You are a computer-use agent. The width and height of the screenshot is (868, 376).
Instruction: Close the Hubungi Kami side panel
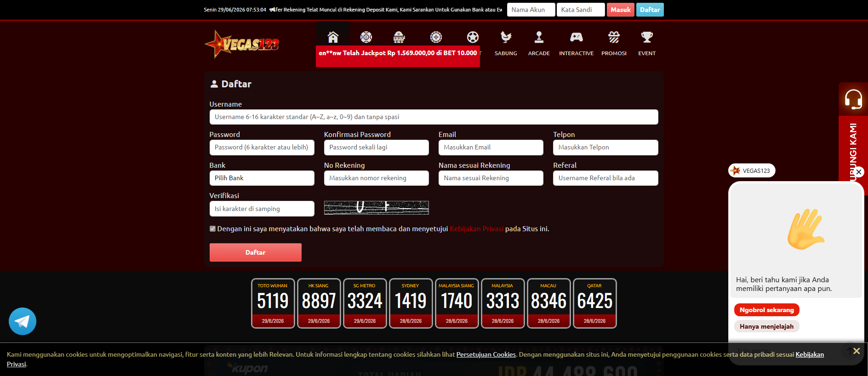pyautogui.click(x=858, y=172)
